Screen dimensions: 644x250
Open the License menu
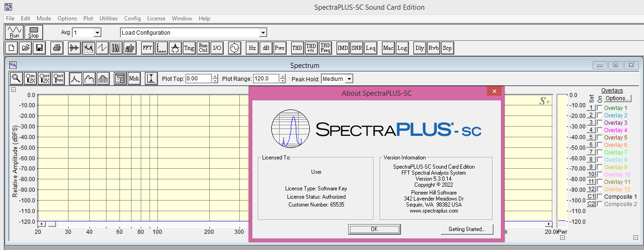156,18
